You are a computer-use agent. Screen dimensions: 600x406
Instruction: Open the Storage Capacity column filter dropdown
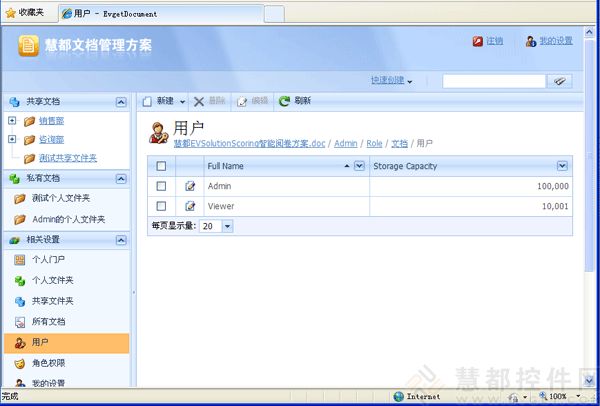pos(562,166)
